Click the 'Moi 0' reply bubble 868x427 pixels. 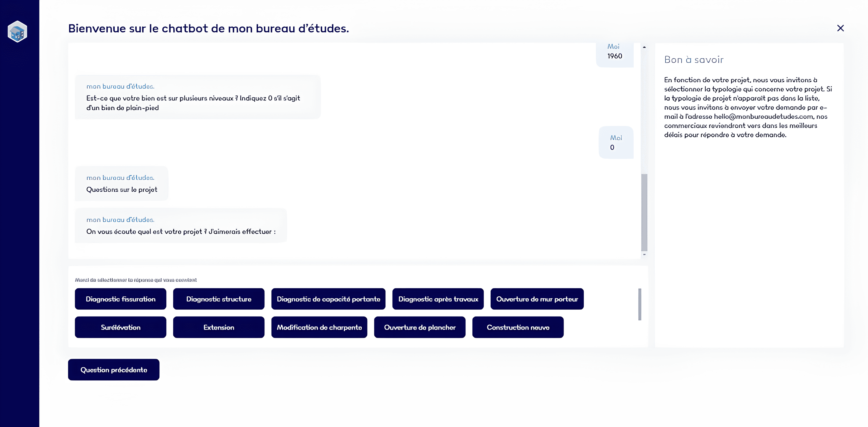[x=616, y=143]
